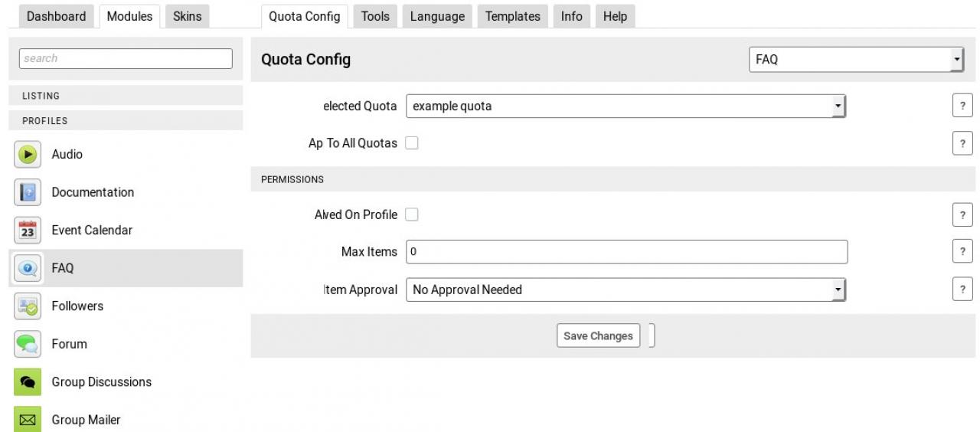Open the Templates tab
The image size is (980, 432).
[512, 16]
